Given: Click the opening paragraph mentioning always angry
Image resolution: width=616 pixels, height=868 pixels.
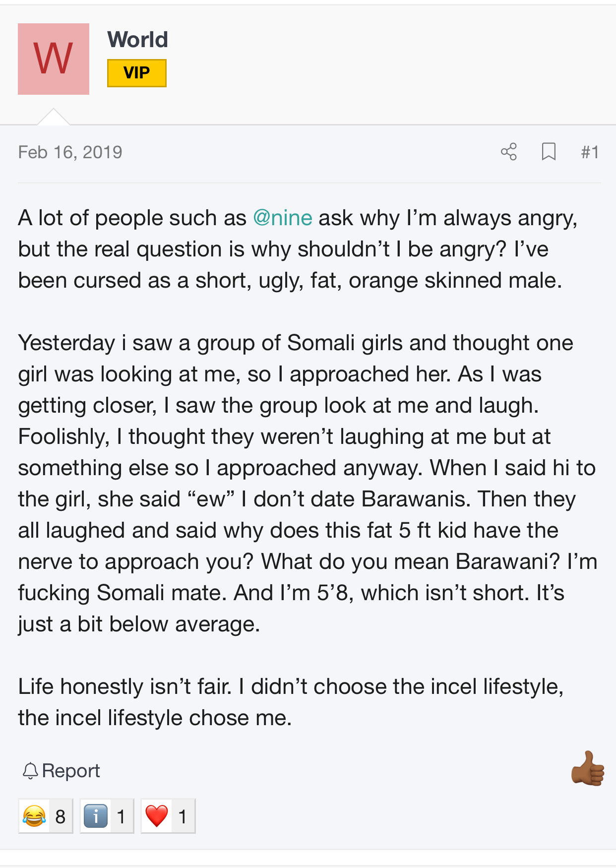Looking at the screenshot, I should point(298,249).
